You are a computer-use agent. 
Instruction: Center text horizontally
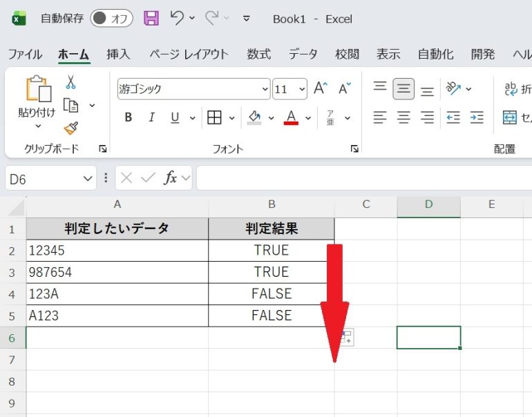(x=403, y=117)
